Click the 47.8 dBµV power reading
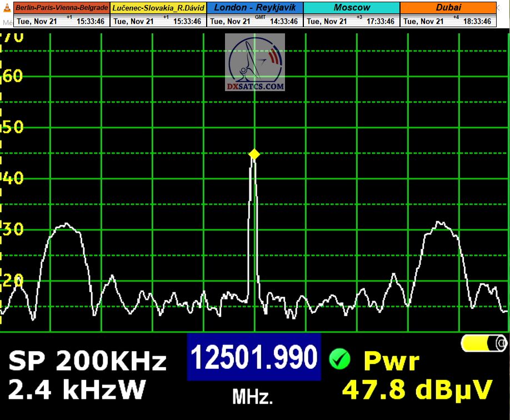510x420 pixels. (417, 389)
